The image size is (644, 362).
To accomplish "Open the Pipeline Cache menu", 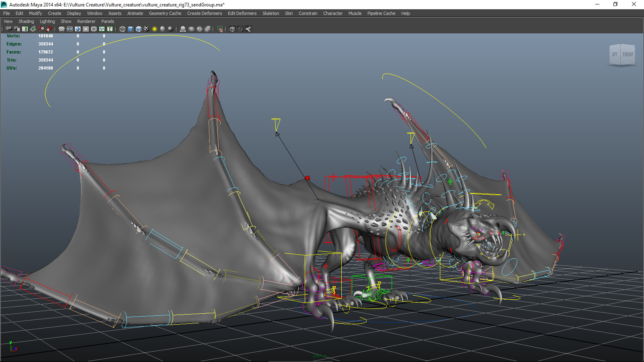I will pos(381,13).
